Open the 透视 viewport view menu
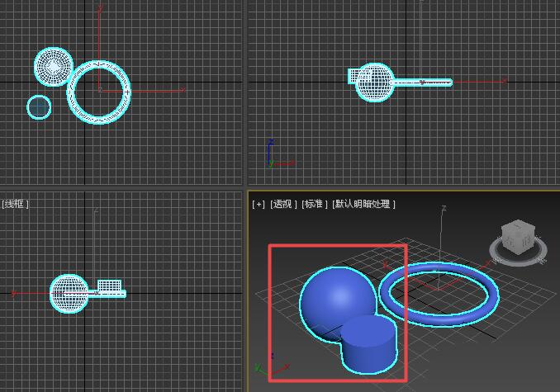This screenshot has width=560, height=392. pos(283,205)
